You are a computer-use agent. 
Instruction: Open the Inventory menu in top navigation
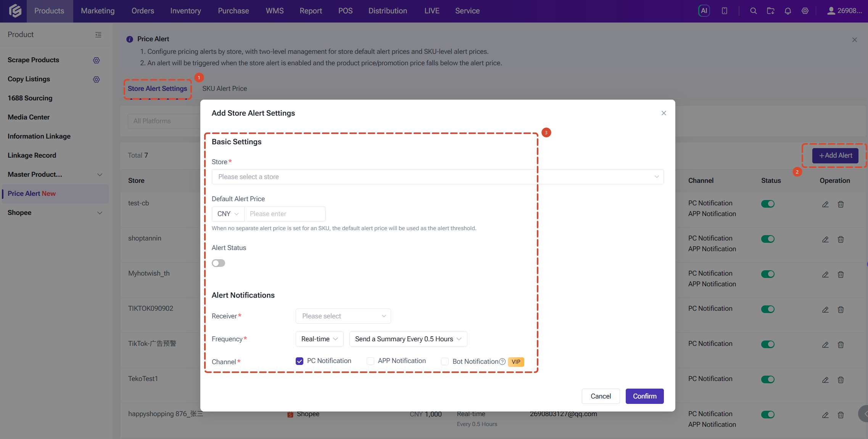[185, 11]
